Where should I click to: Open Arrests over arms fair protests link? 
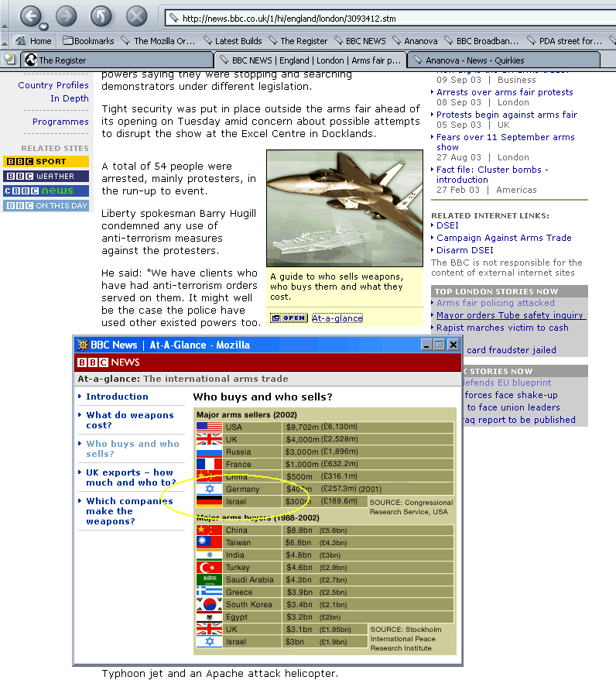point(505,92)
